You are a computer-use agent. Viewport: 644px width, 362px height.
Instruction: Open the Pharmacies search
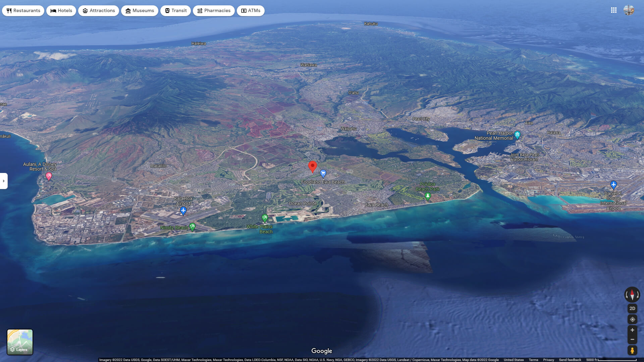(x=200, y=10)
